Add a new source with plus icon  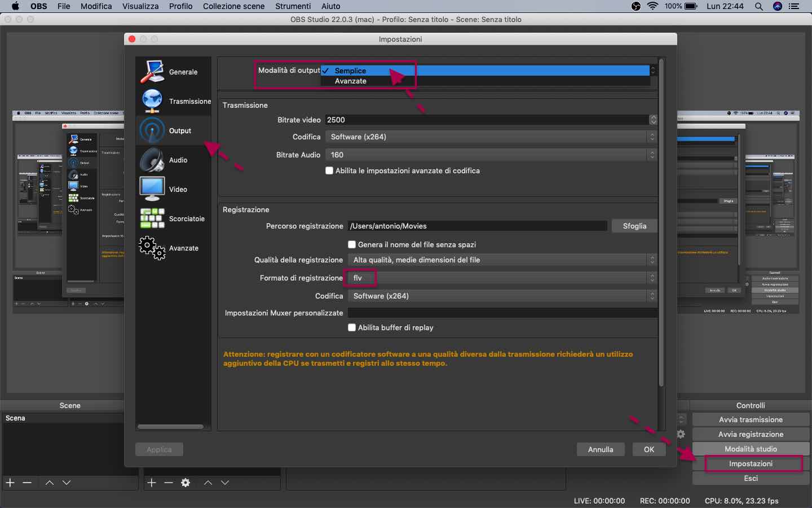pos(152,483)
